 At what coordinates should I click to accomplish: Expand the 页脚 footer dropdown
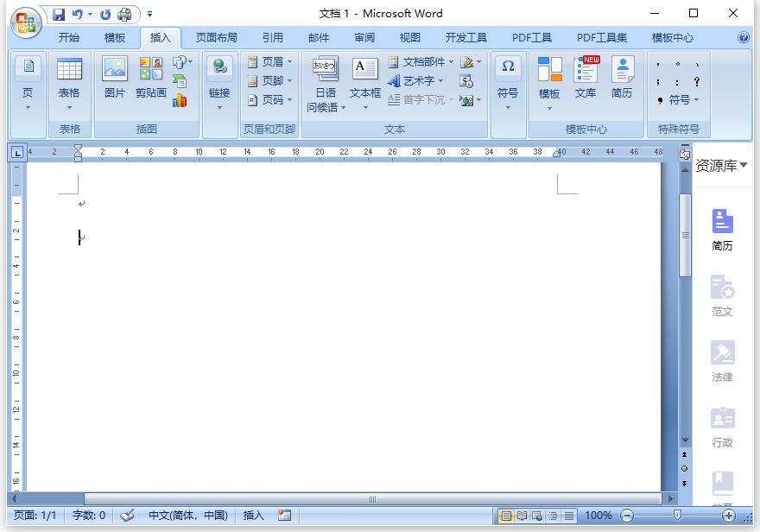click(270, 81)
